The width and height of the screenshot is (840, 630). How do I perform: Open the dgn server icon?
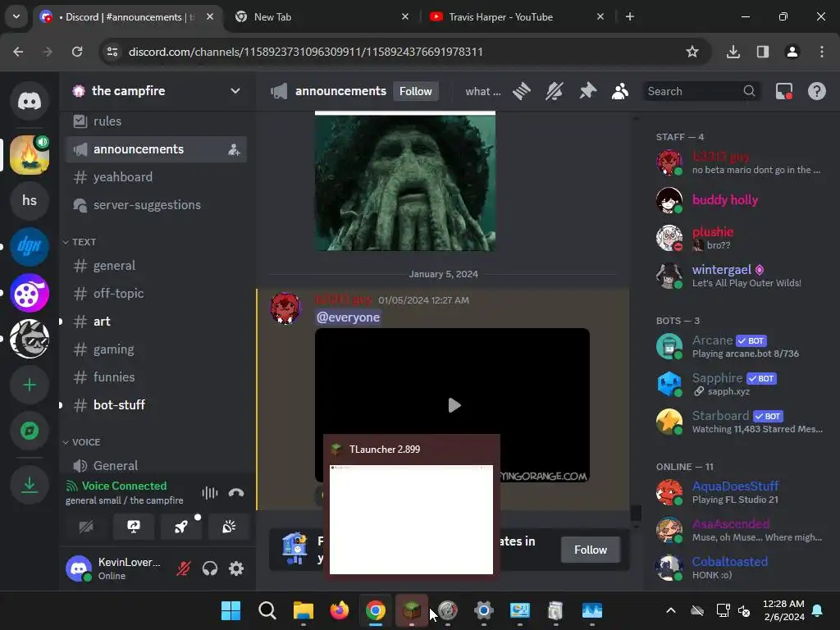(x=30, y=246)
